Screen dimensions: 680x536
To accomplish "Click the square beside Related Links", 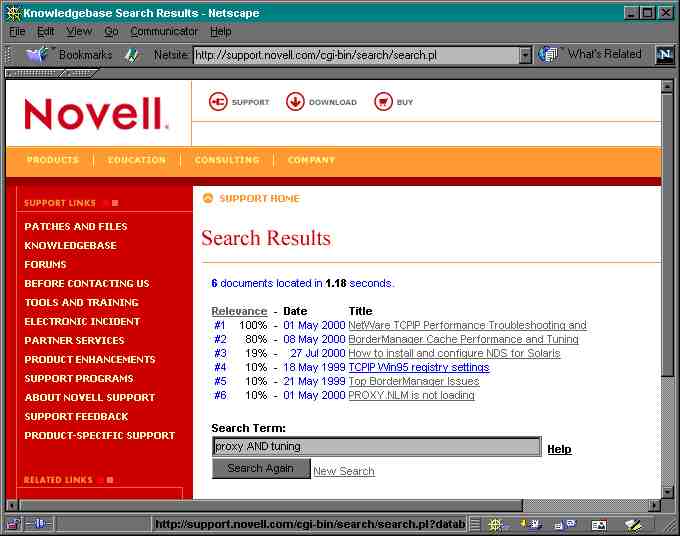I will click(x=110, y=480).
